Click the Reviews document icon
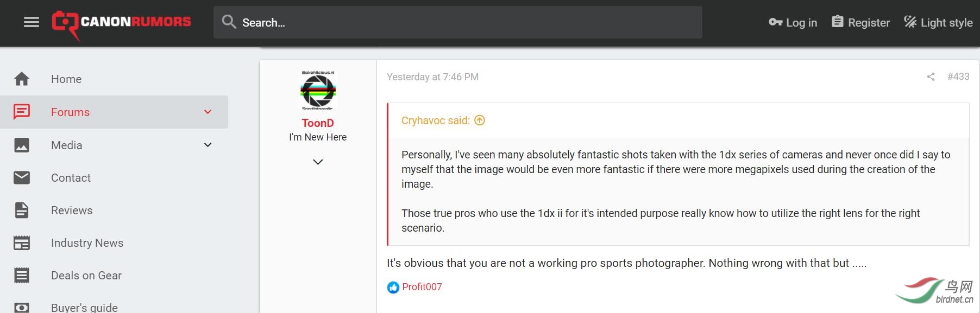 pyautogui.click(x=22, y=210)
